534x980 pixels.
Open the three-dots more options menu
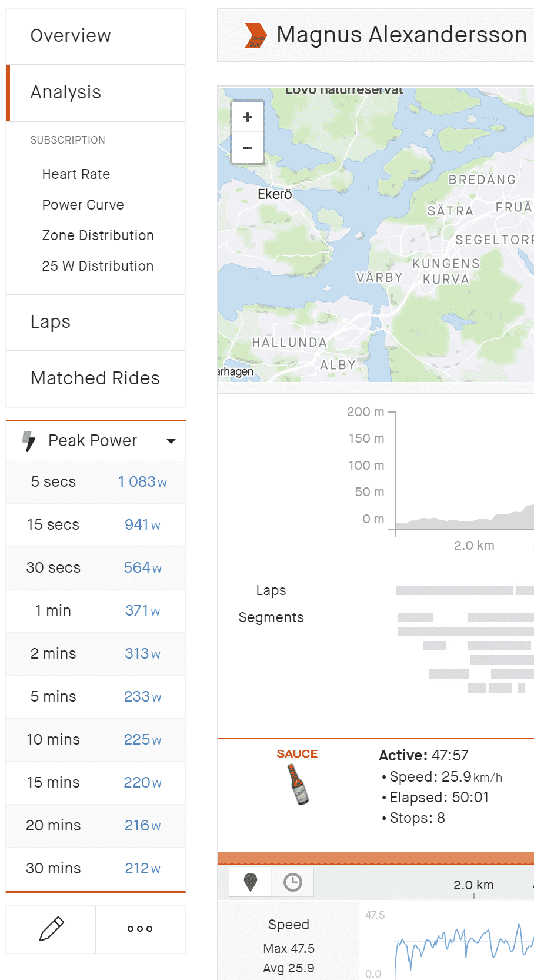140,929
